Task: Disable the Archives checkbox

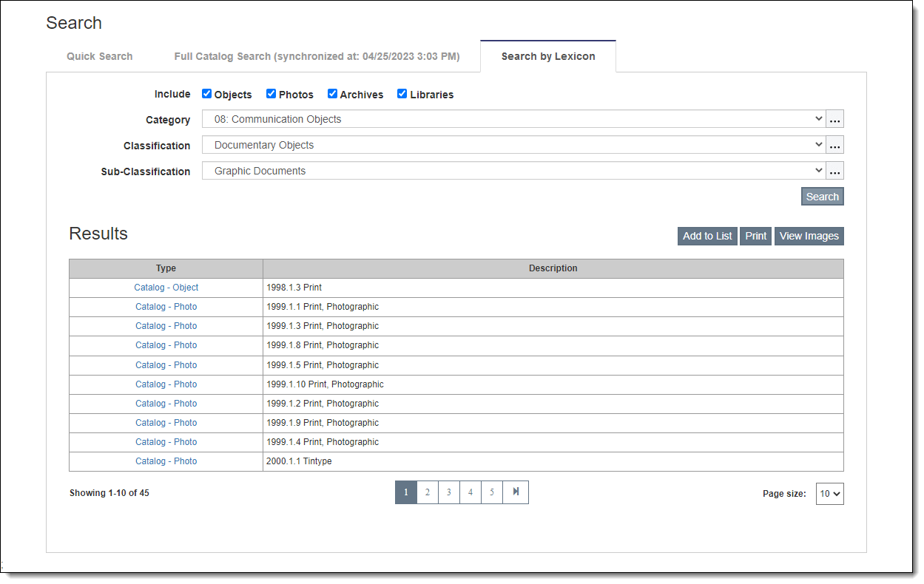Action: point(333,94)
